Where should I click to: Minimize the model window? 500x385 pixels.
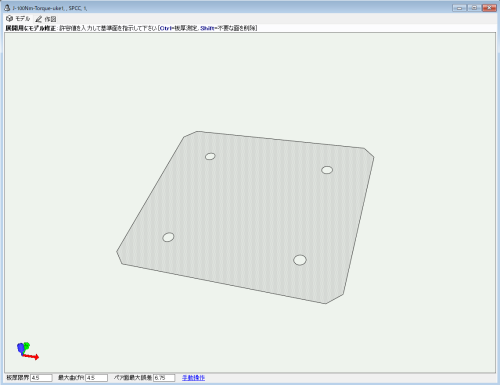pyautogui.click(x=459, y=8)
